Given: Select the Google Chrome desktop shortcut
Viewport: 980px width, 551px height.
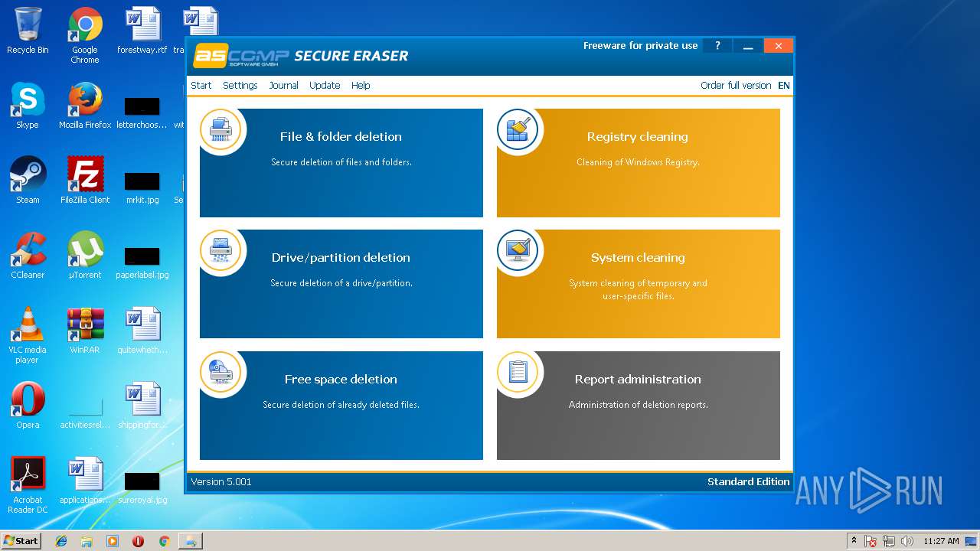Looking at the screenshot, I should [x=85, y=35].
